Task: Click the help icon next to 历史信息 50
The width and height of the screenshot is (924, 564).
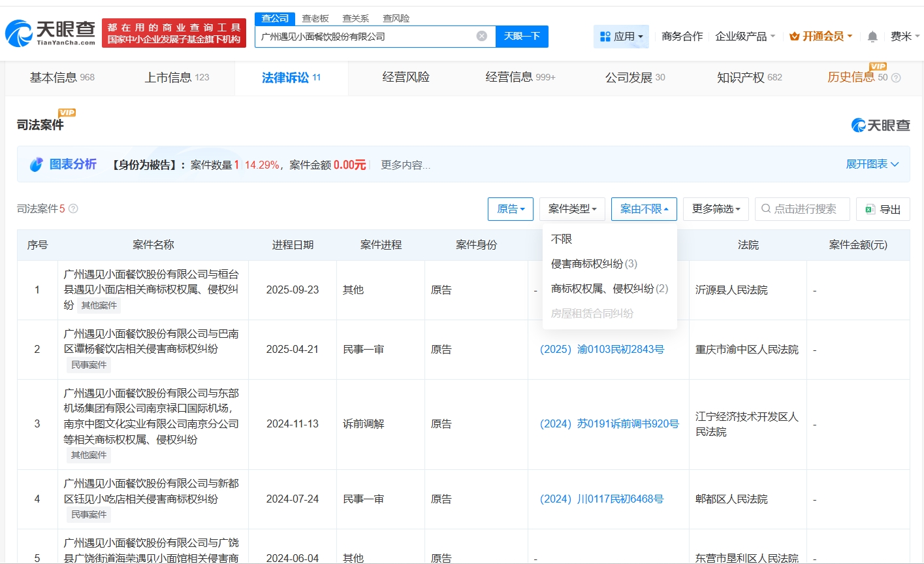Action: (896, 78)
